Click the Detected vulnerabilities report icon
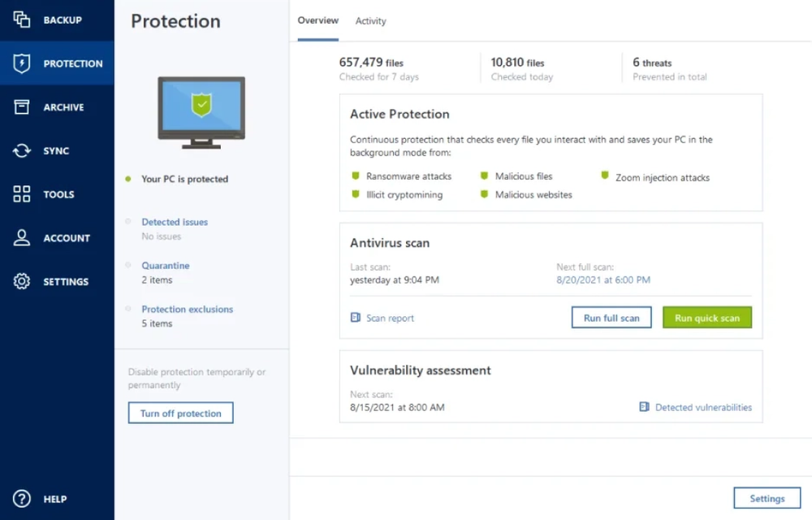The width and height of the screenshot is (812, 520). [646, 407]
